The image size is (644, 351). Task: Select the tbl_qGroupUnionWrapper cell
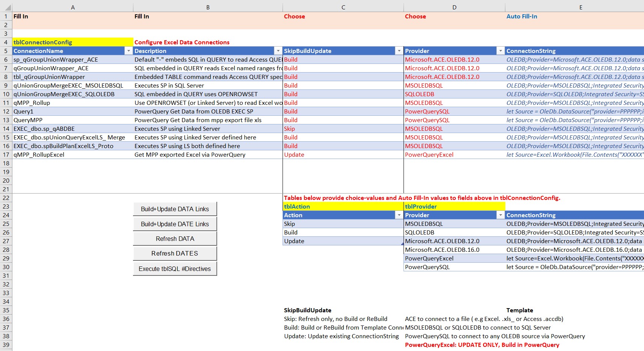pos(73,77)
